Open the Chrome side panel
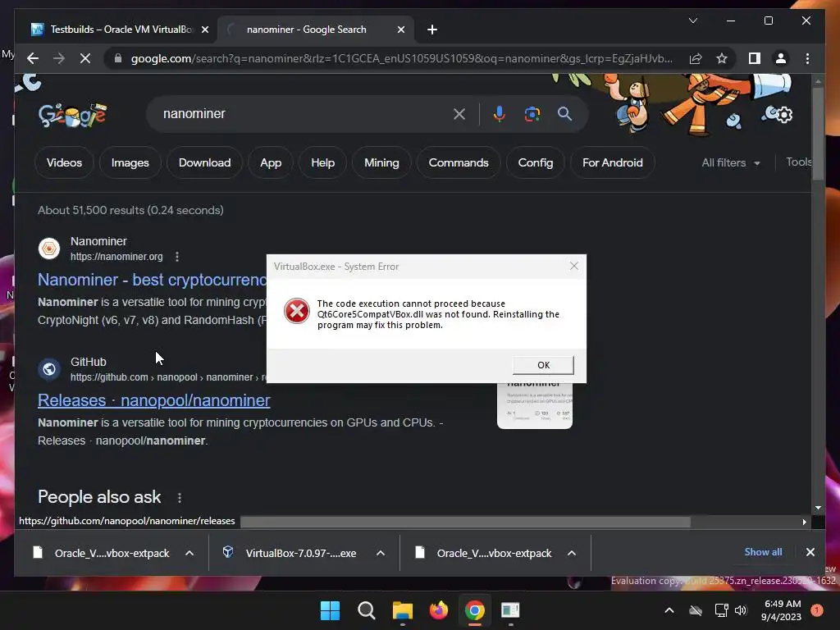 pos(755,58)
